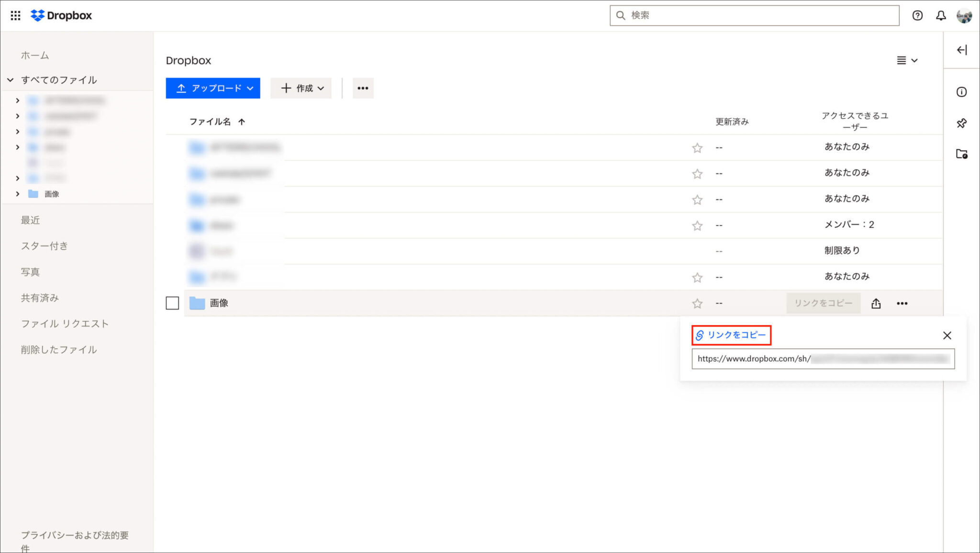Open toolbar more options ellipsis
This screenshot has height=553, width=980.
[363, 88]
